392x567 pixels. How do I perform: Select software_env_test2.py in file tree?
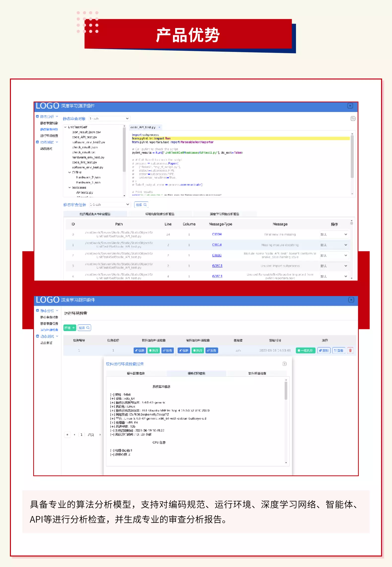click(89, 142)
